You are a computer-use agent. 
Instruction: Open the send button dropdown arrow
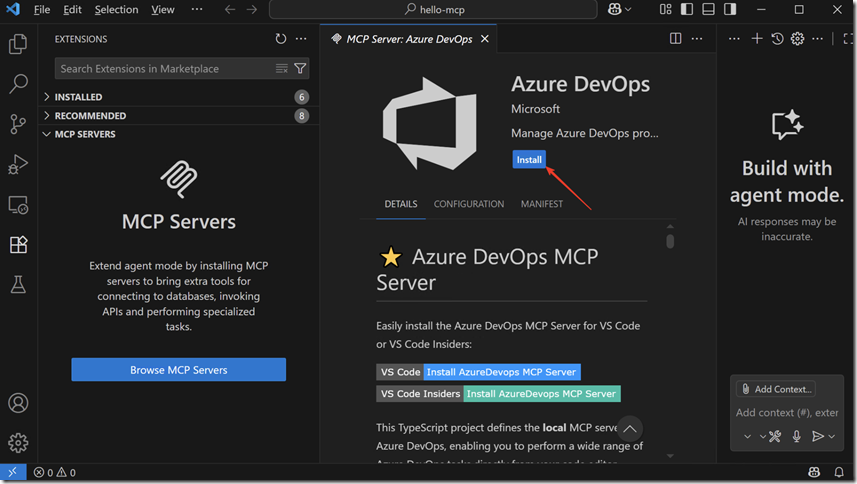click(x=832, y=436)
